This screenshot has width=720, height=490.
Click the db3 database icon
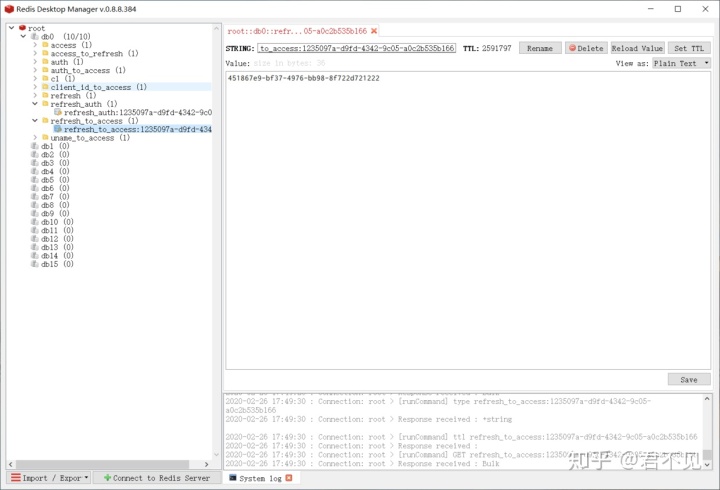click(34, 163)
